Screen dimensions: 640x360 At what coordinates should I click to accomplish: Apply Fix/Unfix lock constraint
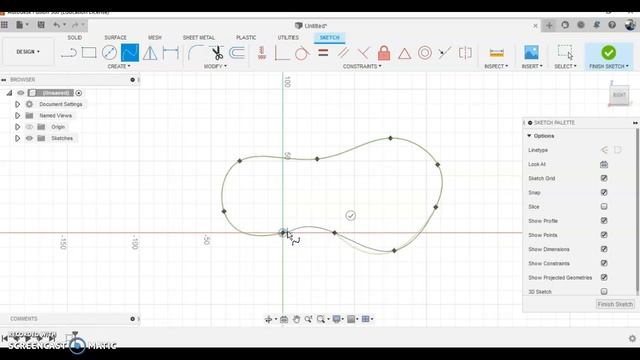click(384, 53)
